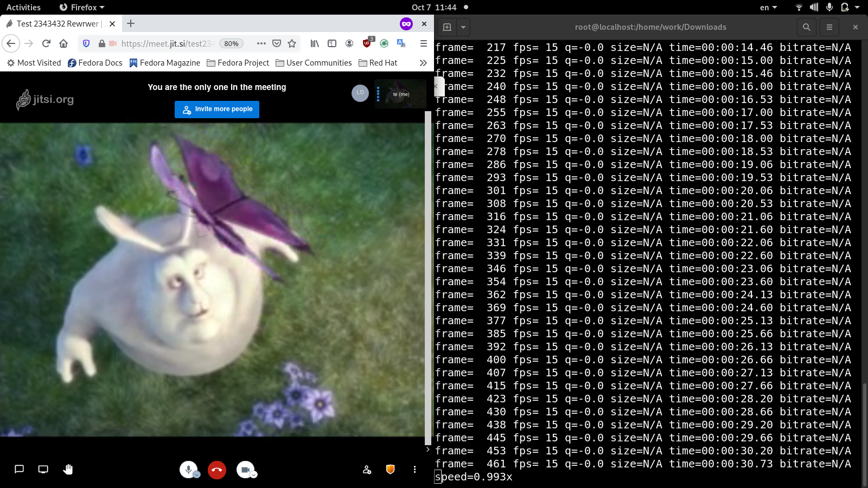The height and width of the screenshot is (488, 868).
Task: Toggle the Firefox sidebar view
Action: (332, 43)
